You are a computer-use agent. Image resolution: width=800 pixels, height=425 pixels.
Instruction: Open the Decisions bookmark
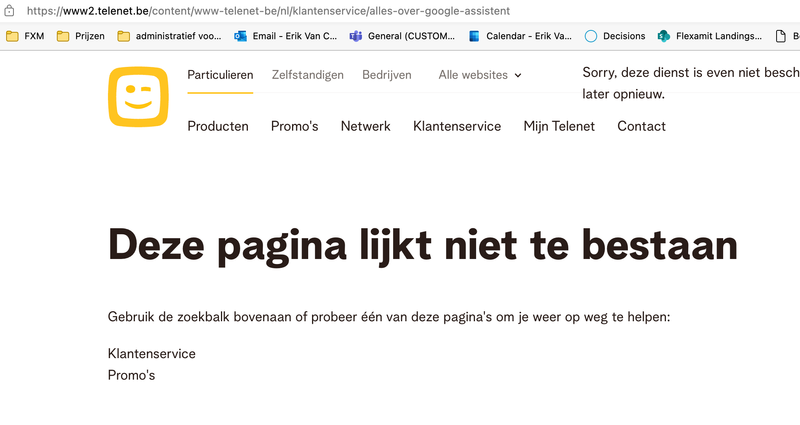click(615, 36)
